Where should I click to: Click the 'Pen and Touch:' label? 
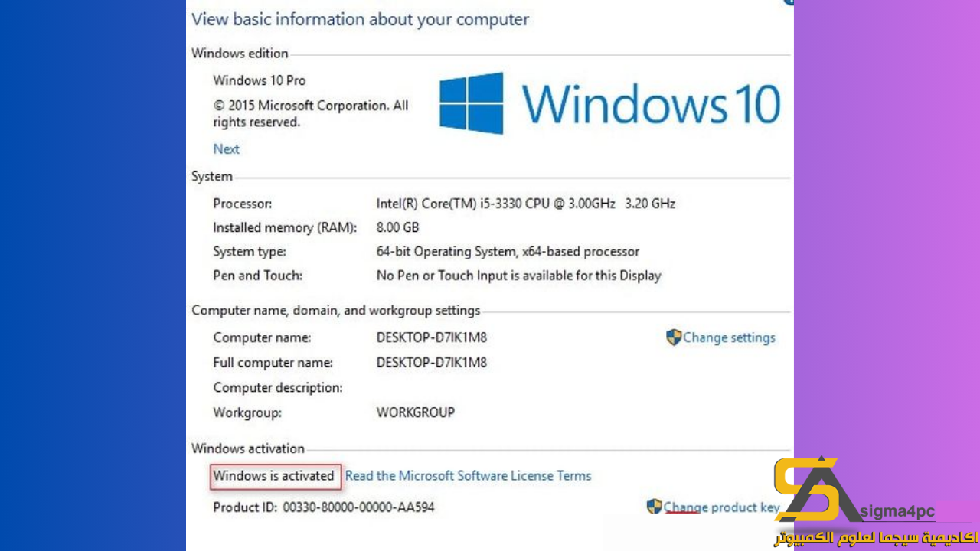[258, 275]
